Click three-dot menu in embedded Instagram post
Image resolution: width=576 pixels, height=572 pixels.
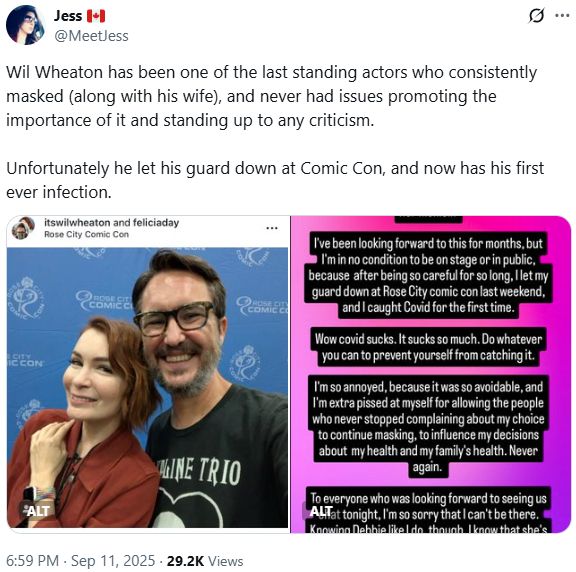point(271,228)
